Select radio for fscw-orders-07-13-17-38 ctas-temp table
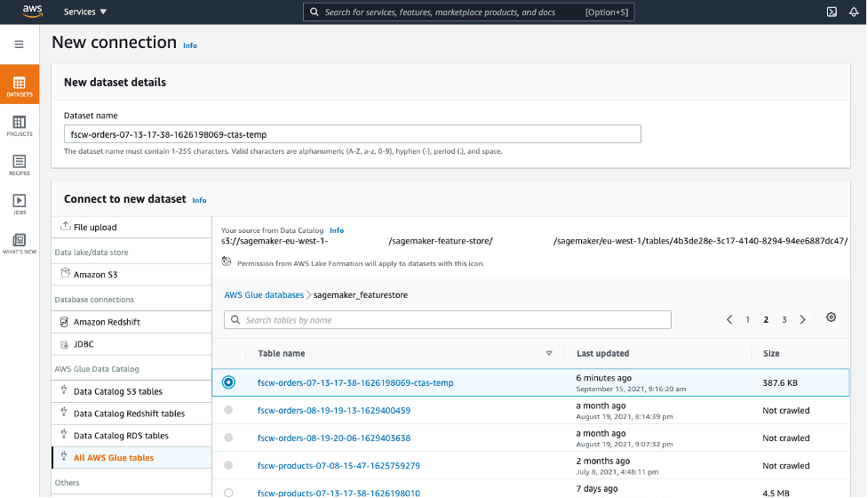Image resolution: width=868 pixels, height=498 pixels. (x=228, y=382)
